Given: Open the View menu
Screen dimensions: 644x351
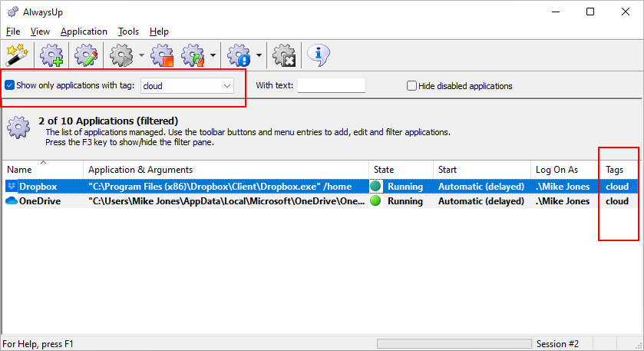Looking at the screenshot, I should 40,31.
